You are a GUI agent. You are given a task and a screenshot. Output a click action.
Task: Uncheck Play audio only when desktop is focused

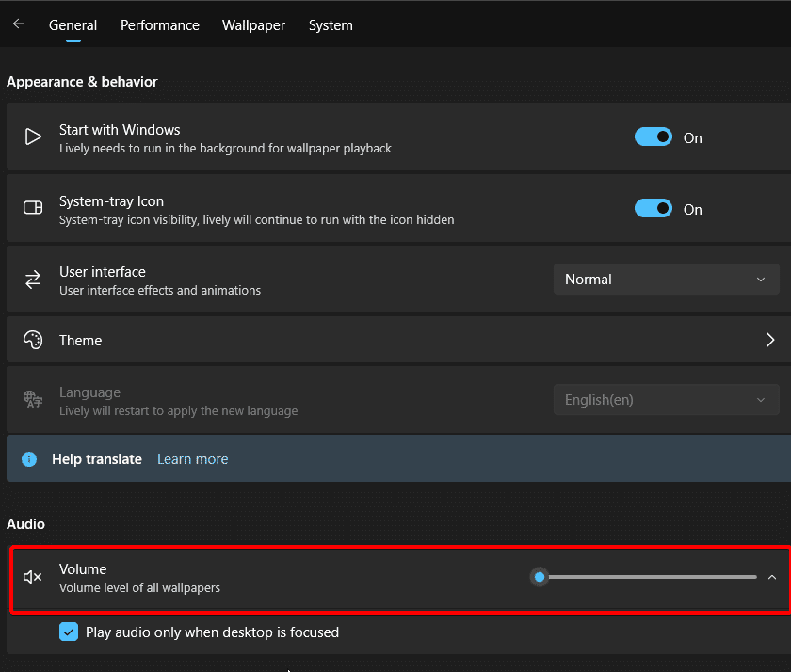click(69, 632)
